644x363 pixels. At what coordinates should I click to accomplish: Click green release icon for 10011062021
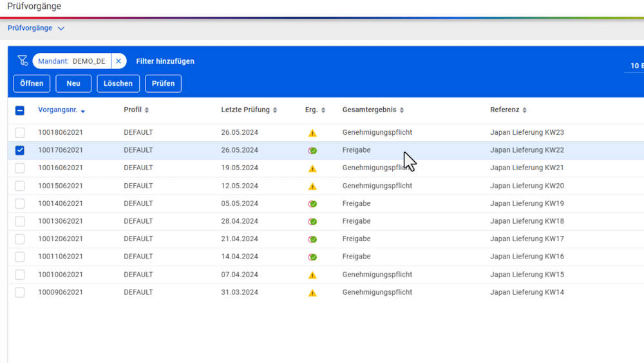pyautogui.click(x=312, y=257)
